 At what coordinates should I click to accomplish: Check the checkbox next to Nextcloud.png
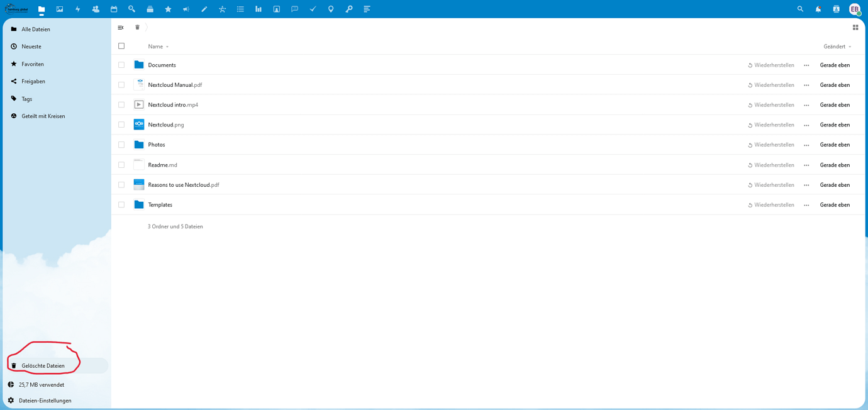pyautogui.click(x=121, y=125)
